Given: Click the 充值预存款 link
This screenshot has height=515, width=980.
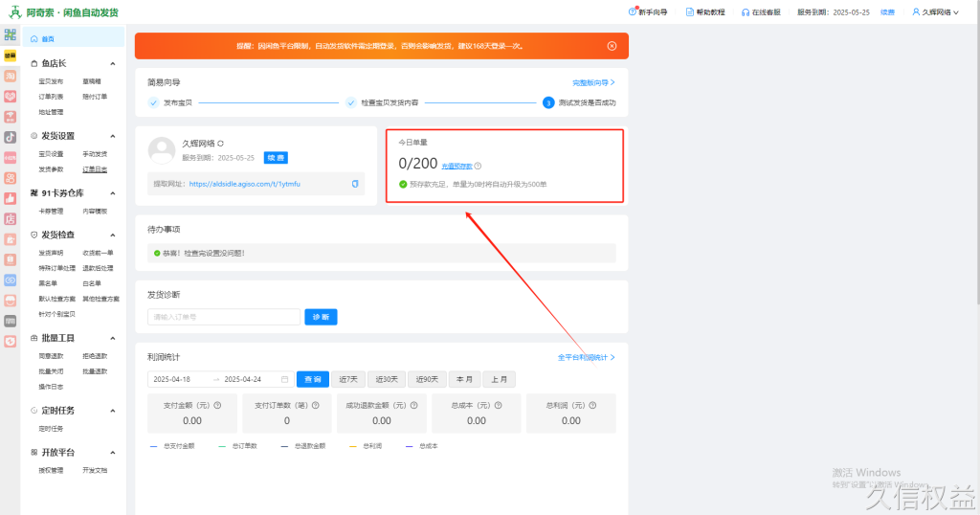Looking at the screenshot, I should point(457,167).
